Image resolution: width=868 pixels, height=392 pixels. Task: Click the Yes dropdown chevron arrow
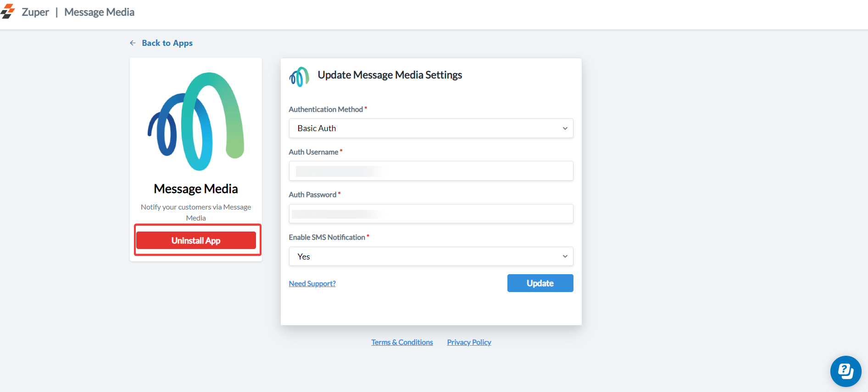click(565, 257)
